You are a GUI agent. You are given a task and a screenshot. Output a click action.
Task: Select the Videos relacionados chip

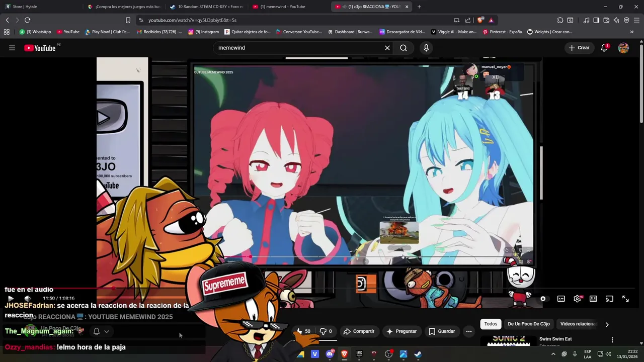[x=578, y=324]
